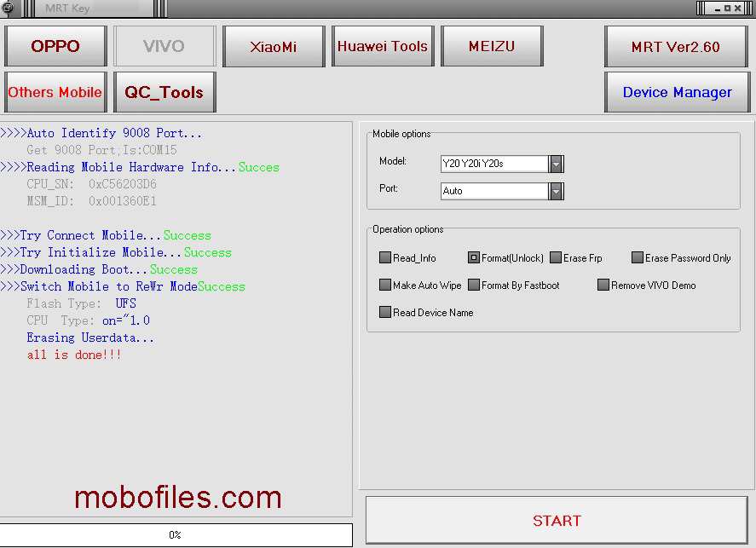Viewport: 756px width, 548px height.
Task: Click 'Get 9008 Port;Is:COM15' log line
Action: [x=101, y=150]
